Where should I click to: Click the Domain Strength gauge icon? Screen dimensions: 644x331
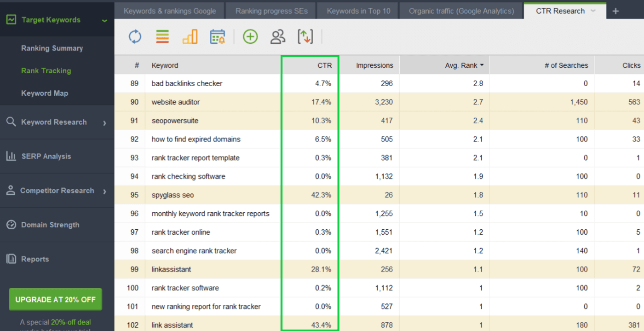[11, 225]
